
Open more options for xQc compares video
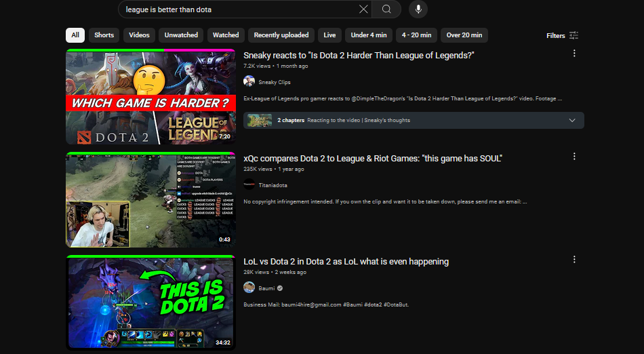point(574,157)
